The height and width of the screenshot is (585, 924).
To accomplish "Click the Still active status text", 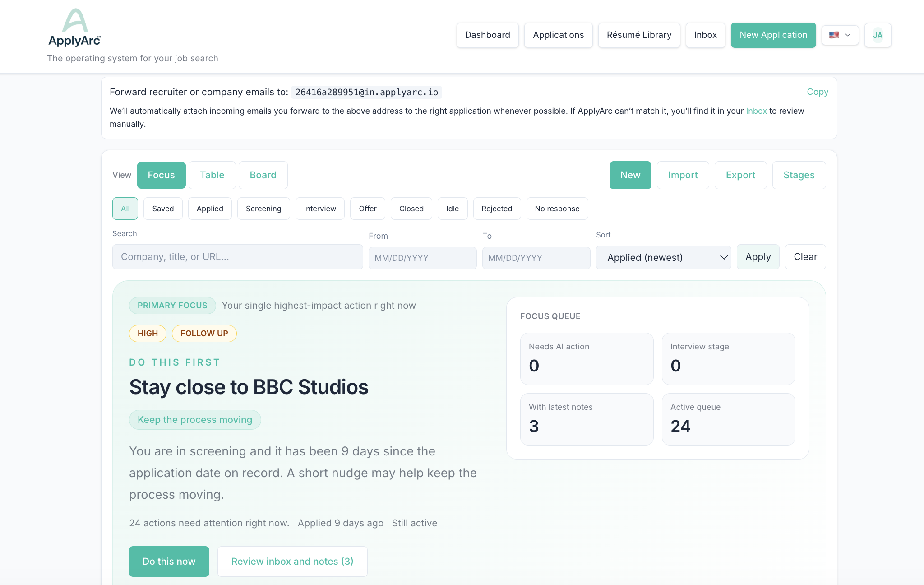I will tap(414, 523).
